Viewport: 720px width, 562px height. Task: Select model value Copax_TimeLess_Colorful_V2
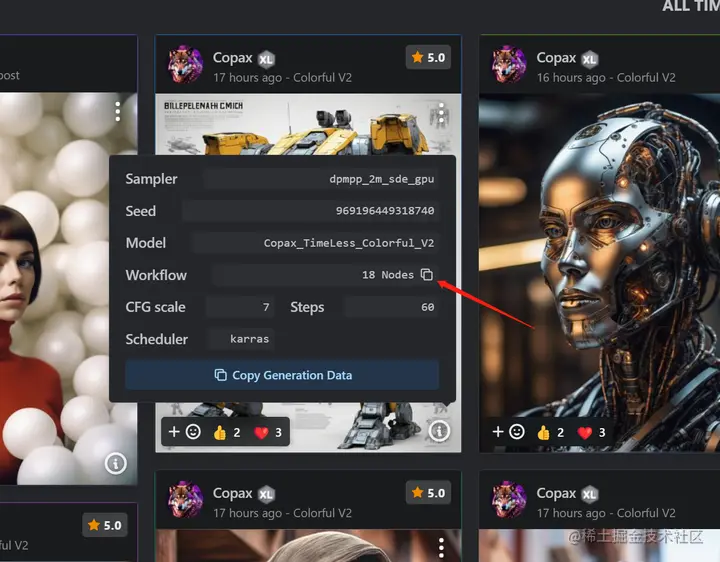[x=349, y=243]
